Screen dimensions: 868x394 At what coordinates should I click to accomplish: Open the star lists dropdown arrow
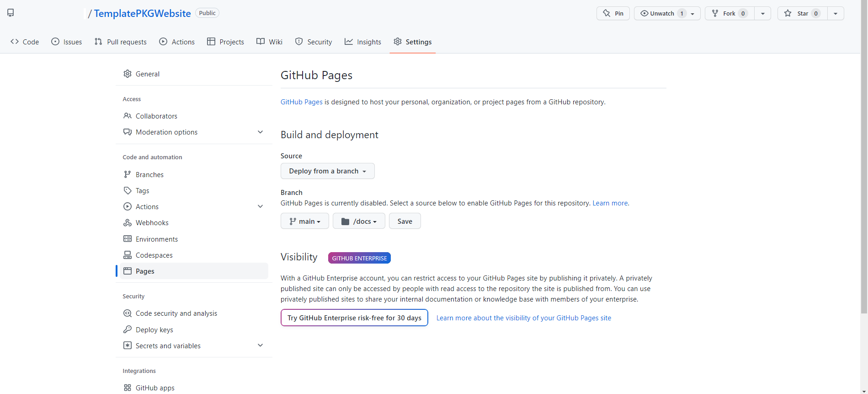click(836, 13)
